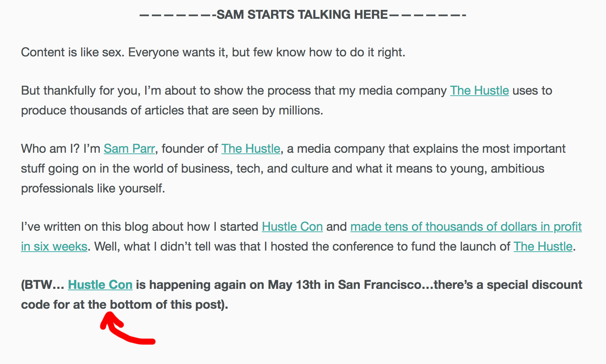Click The Hustle link after 'founder of'
The width and height of the screenshot is (606, 364).
tap(251, 149)
